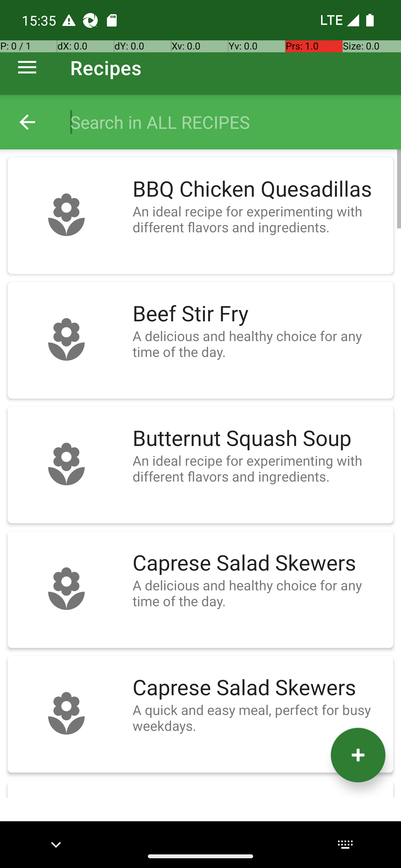Screen dimensions: 401x868
Task: Tap the warning notification icon in status bar
Action: tap(69, 20)
